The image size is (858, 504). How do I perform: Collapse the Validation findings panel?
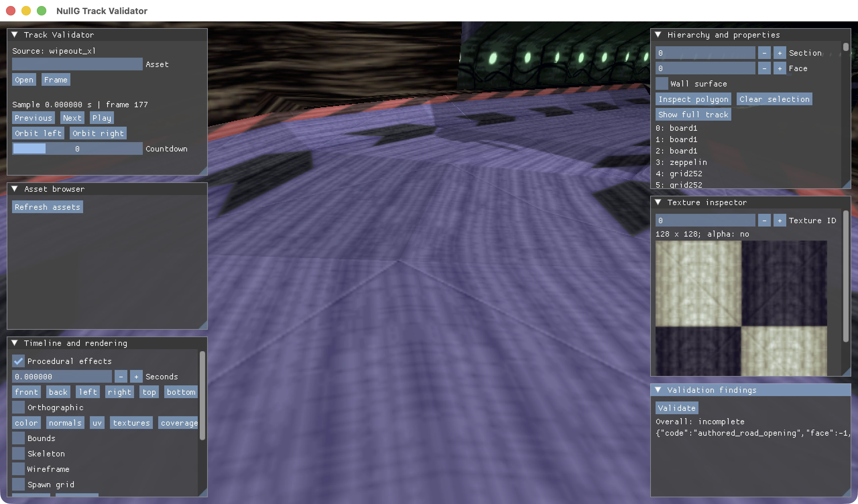[658, 390]
